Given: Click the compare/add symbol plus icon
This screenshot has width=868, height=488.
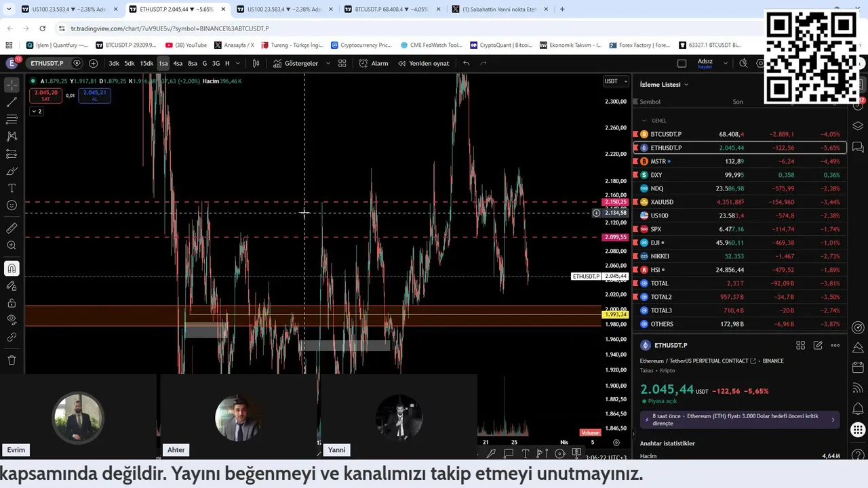Looking at the screenshot, I should (93, 63).
